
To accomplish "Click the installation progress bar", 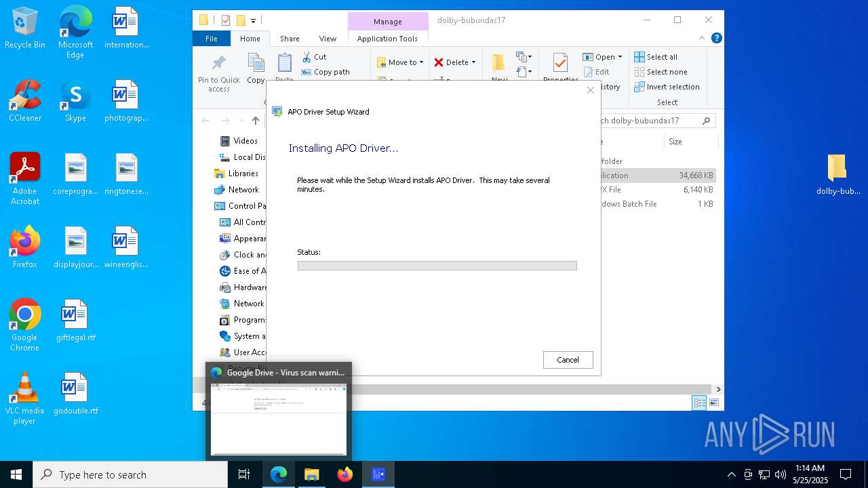I will click(437, 266).
